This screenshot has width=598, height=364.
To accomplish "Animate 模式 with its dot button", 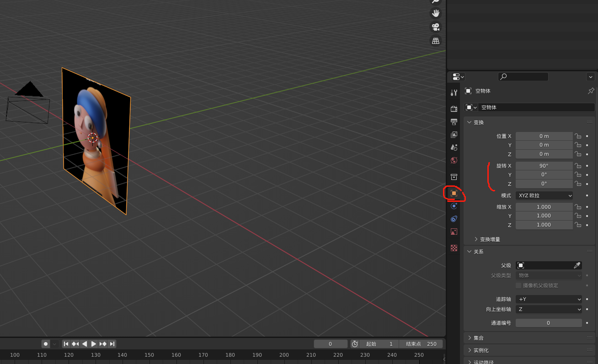I will 587,195.
